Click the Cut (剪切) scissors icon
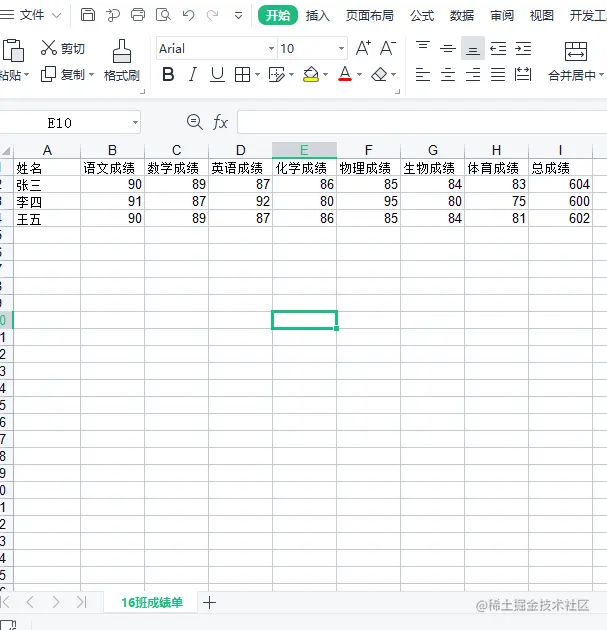This screenshot has width=607, height=630. point(49,48)
